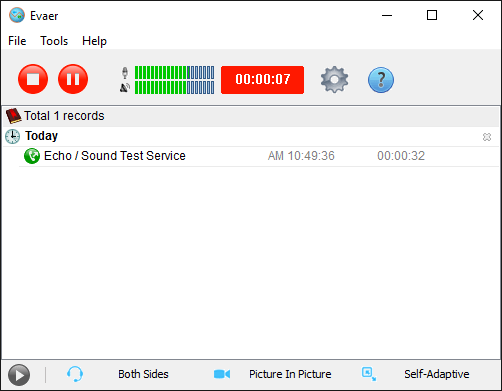Stop the current recording

click(33, 79)
